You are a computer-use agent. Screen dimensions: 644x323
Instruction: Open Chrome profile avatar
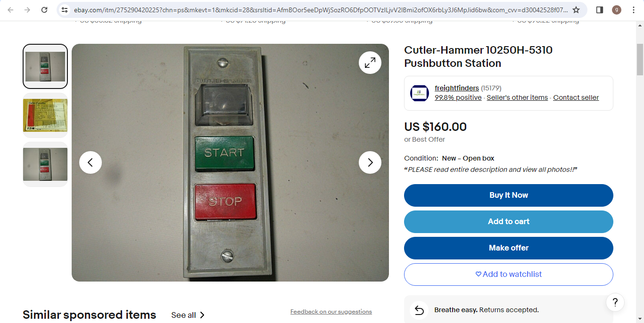(617, 10)
